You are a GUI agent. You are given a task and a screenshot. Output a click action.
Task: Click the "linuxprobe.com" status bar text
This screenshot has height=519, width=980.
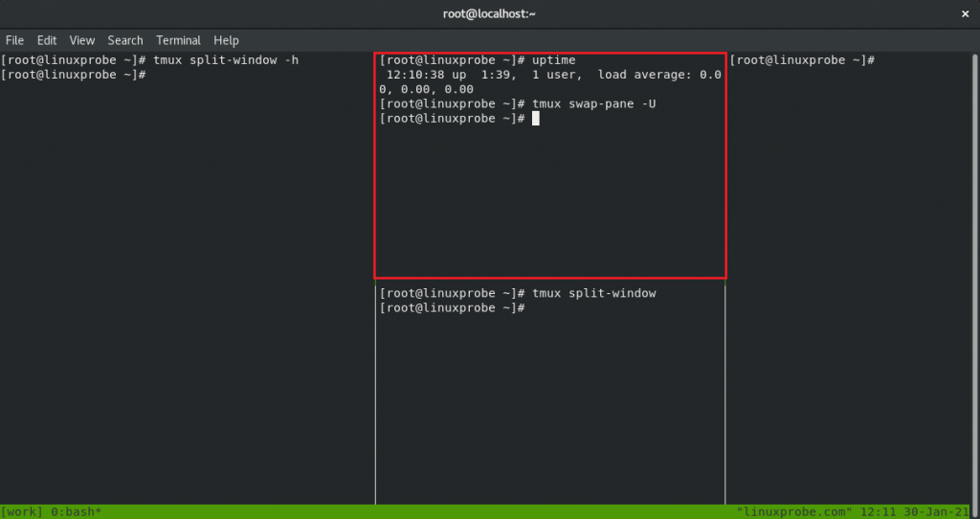(x=794, y=512)
